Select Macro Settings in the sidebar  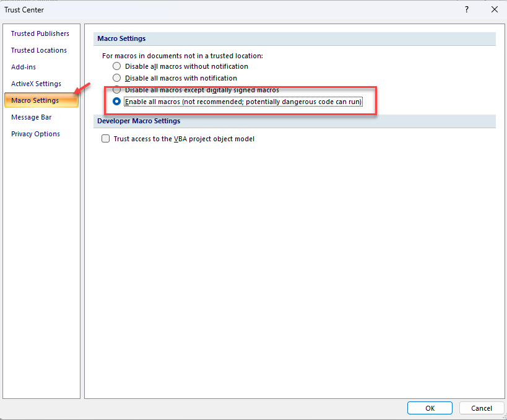35,100
